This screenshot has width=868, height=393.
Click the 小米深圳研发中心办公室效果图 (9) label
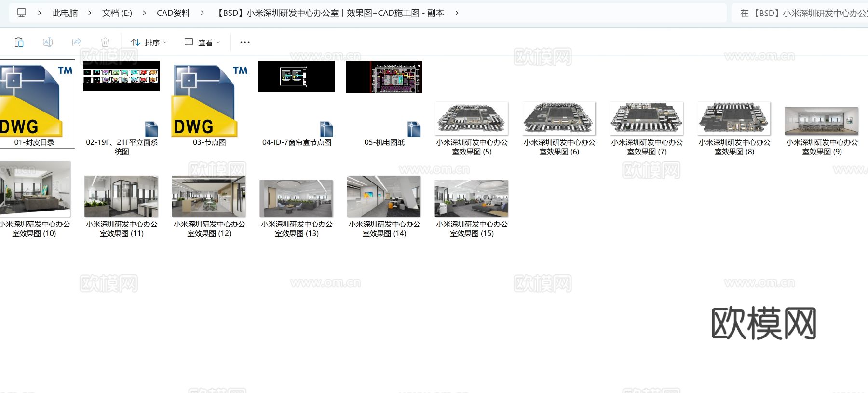click(x=822, y=147)
